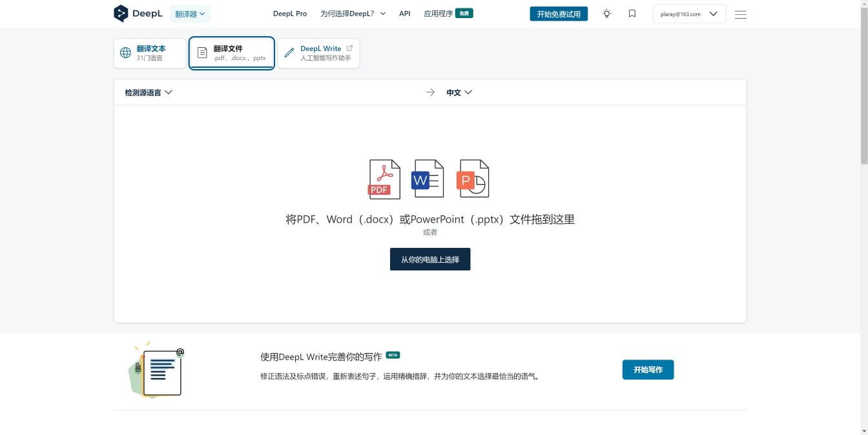
Task: Open DeepL Write tab
Action: pyautogui.click(x=318, y=53)
